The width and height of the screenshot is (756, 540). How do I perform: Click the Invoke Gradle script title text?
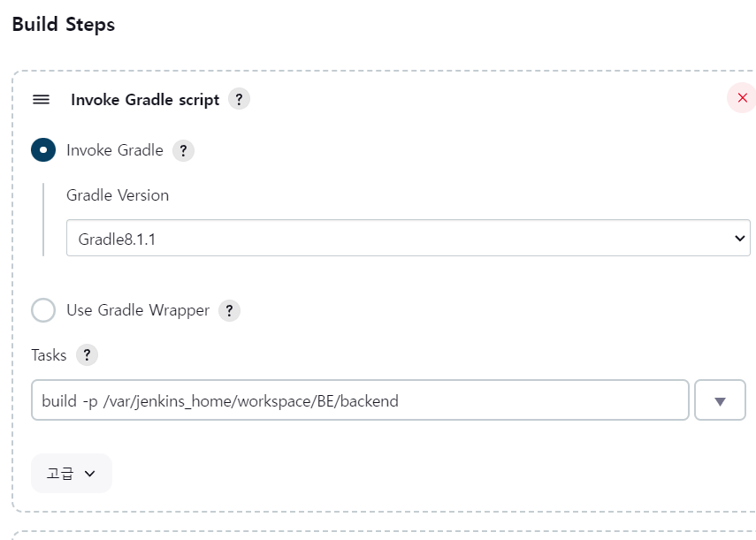point(145,100)
